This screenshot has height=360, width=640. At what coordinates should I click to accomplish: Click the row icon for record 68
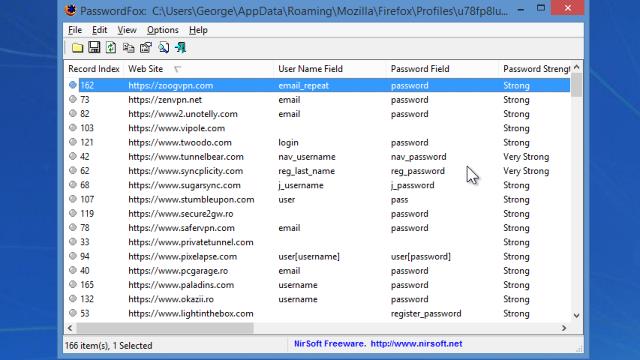coord(73,185)
